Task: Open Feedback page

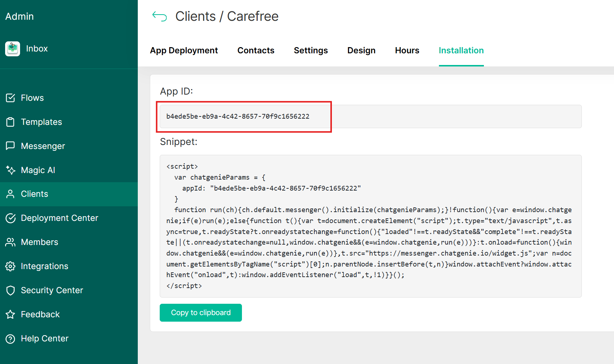Action: [x=69, y=314]
